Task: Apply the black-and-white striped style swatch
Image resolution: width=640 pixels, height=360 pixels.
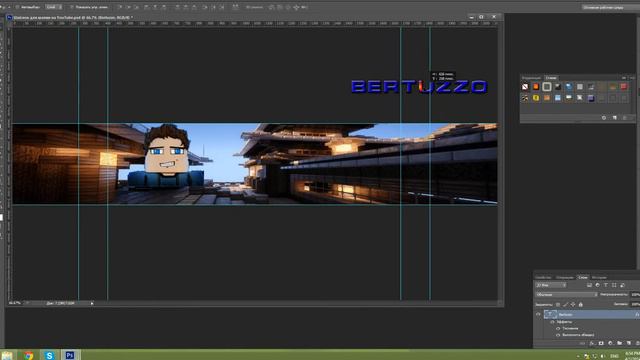Action: pos(525,98)
